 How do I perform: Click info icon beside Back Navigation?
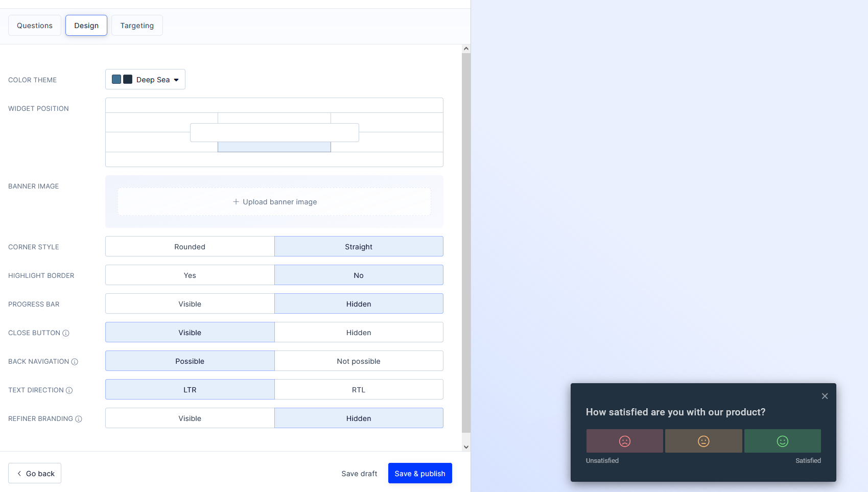[75, 362]
